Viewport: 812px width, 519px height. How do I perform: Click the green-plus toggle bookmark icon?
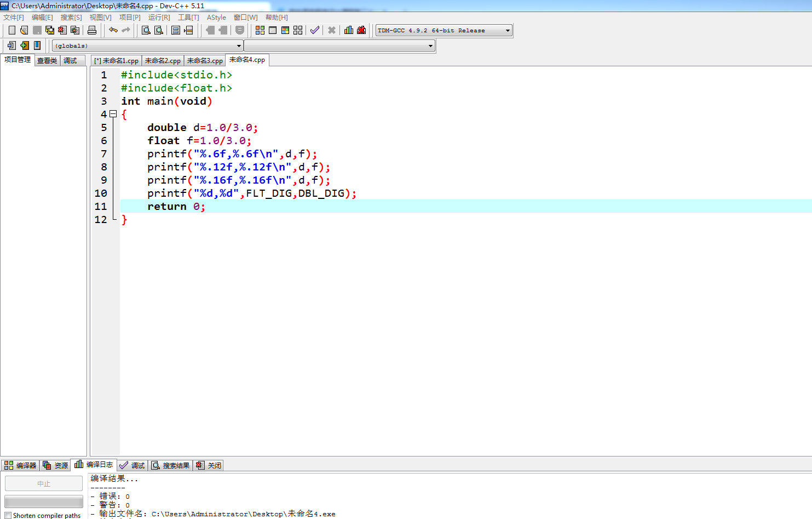[x=24, y=45]
